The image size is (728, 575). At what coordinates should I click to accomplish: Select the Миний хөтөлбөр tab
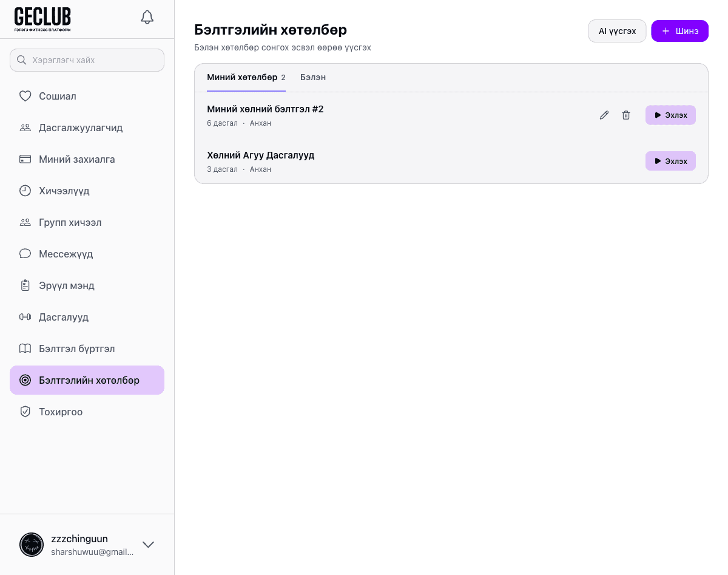242,78
